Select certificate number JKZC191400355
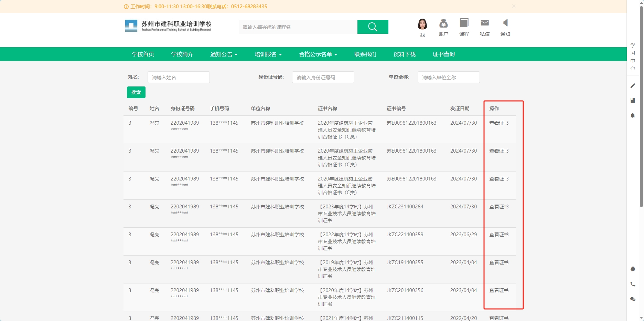The height and width of the screenshot is (321, 644). click(405, 262)
